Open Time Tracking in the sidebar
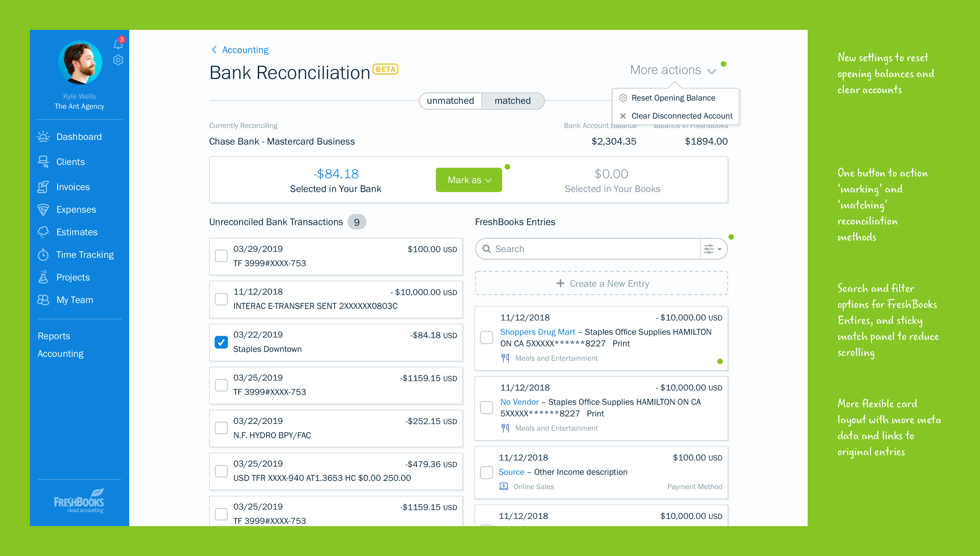The width and height of the screenshot is (980, 556). (85, 255)
